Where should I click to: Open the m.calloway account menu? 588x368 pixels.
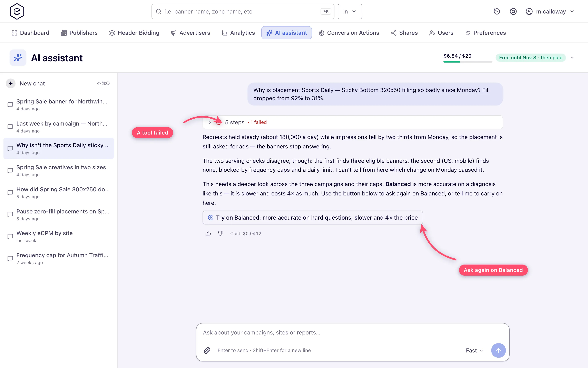550,11
